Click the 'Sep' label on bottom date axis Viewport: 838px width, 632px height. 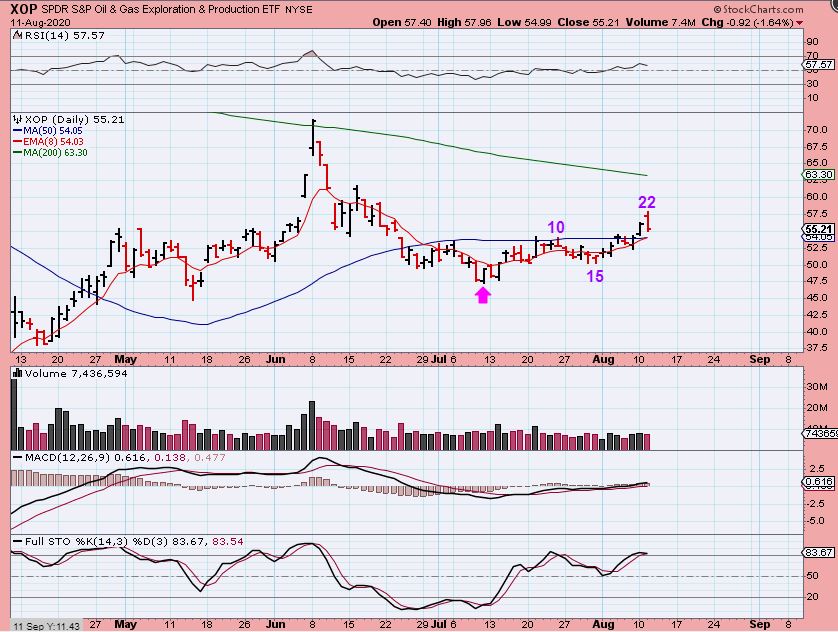759,624
